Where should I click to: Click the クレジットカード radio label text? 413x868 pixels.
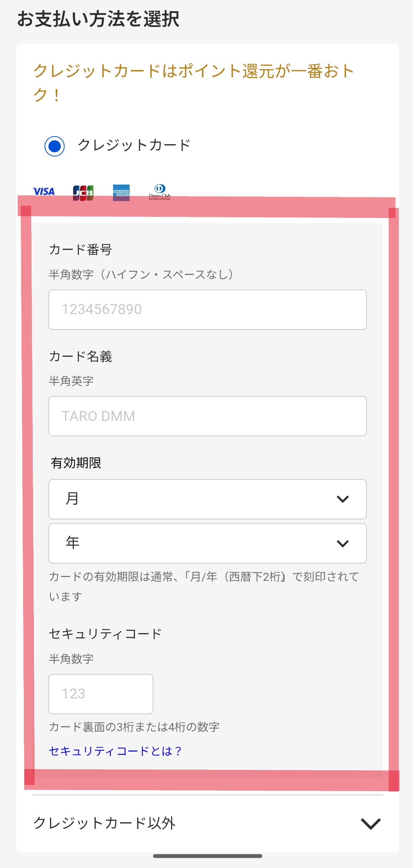[x=134, y=145]
